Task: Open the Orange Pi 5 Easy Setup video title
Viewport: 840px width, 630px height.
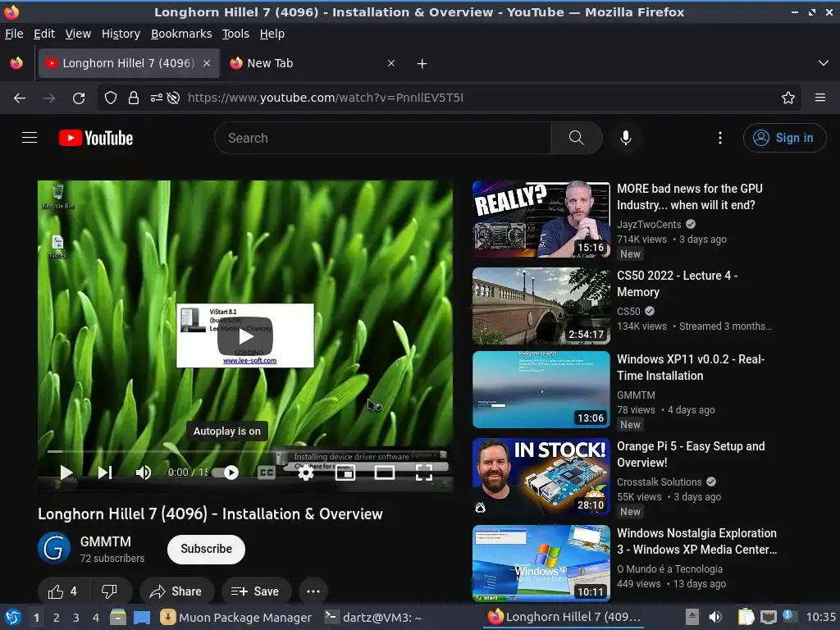Action: click(x=691, y=454)
